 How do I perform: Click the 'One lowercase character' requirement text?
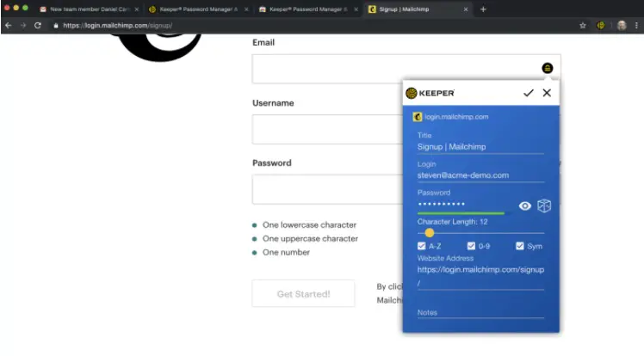(x=309, y=224)
